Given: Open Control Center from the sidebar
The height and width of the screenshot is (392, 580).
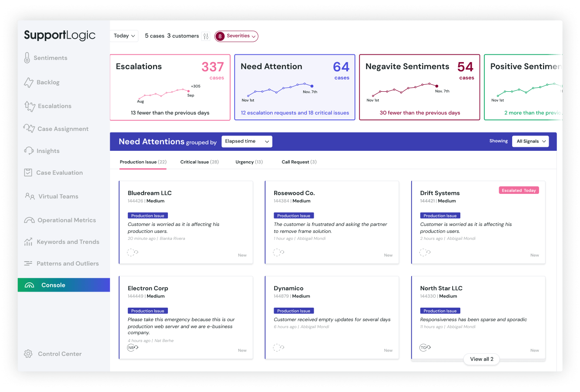Looking at the screenshot, I should (x=60, y=354).
